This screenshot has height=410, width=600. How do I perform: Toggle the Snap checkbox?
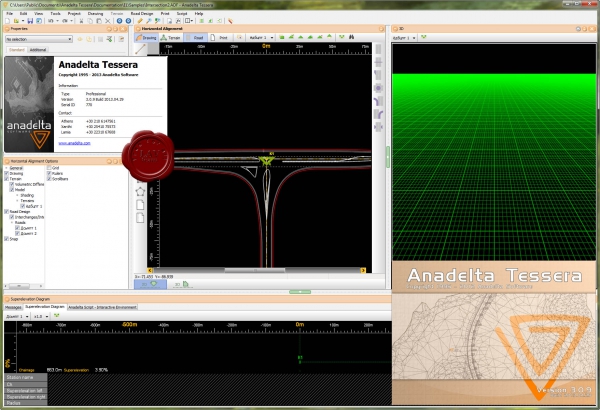pyautogui.click(x=7, y=238)
